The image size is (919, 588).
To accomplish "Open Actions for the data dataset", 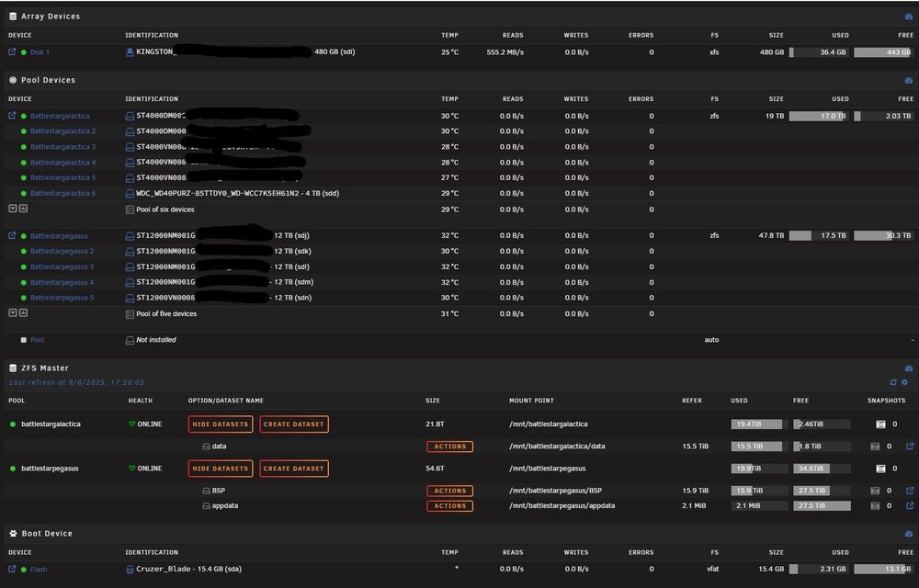I will (450, 447).
